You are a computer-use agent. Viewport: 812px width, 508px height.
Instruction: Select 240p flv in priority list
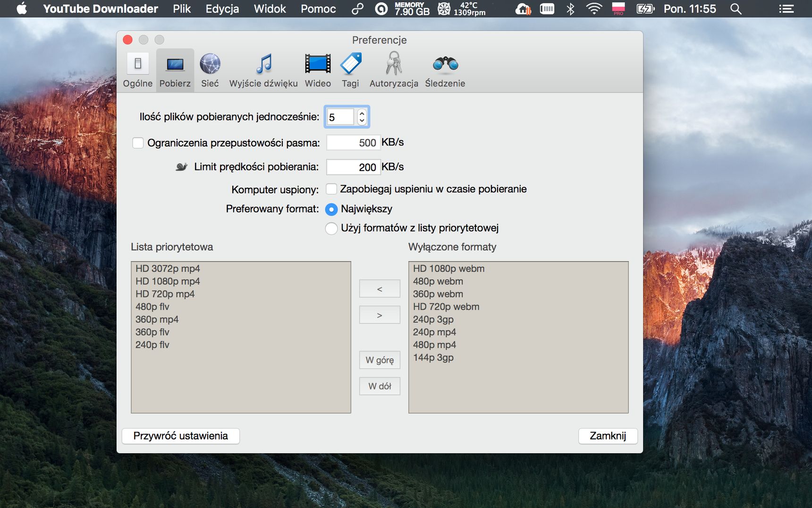(x=241, y=345)
